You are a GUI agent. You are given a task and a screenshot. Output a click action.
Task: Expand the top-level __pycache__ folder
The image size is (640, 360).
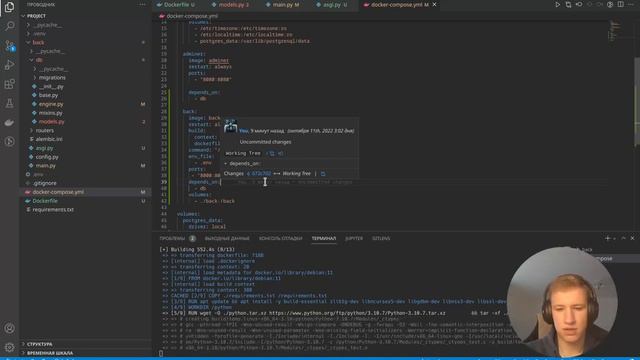coord(48,25)
